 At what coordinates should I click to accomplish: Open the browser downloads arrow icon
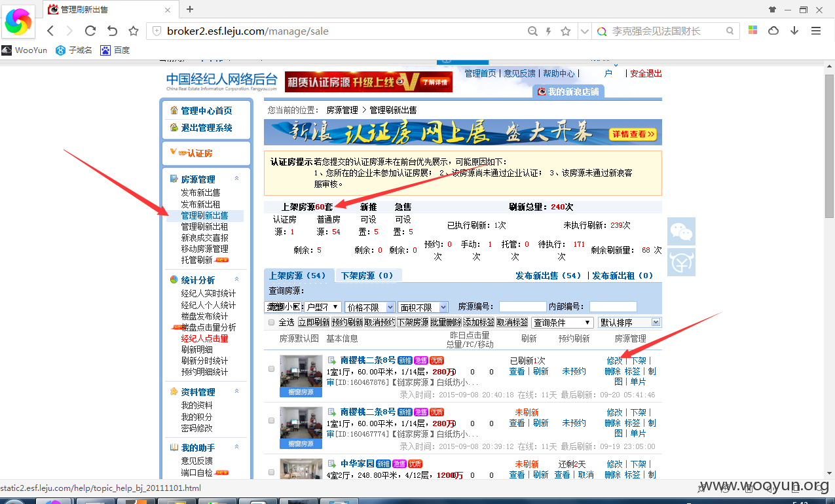coord(794,31)
